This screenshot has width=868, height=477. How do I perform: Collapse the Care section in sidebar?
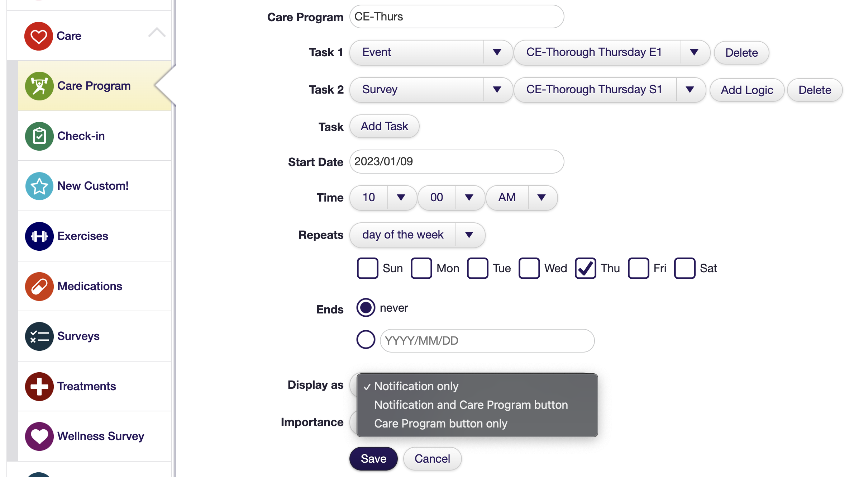pos(157,33)
